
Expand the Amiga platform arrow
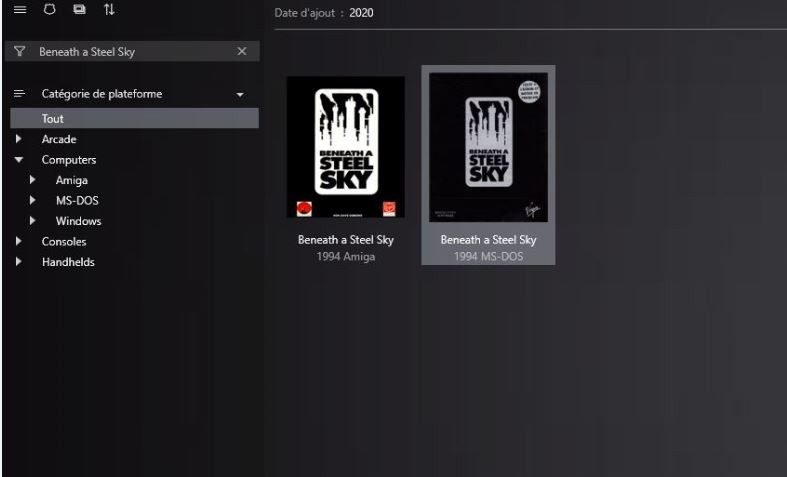point(33,180)
